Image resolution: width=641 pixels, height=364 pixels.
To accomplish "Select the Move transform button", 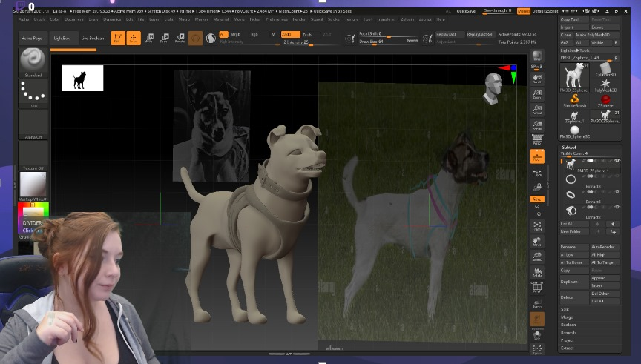I will coord(149,38).
